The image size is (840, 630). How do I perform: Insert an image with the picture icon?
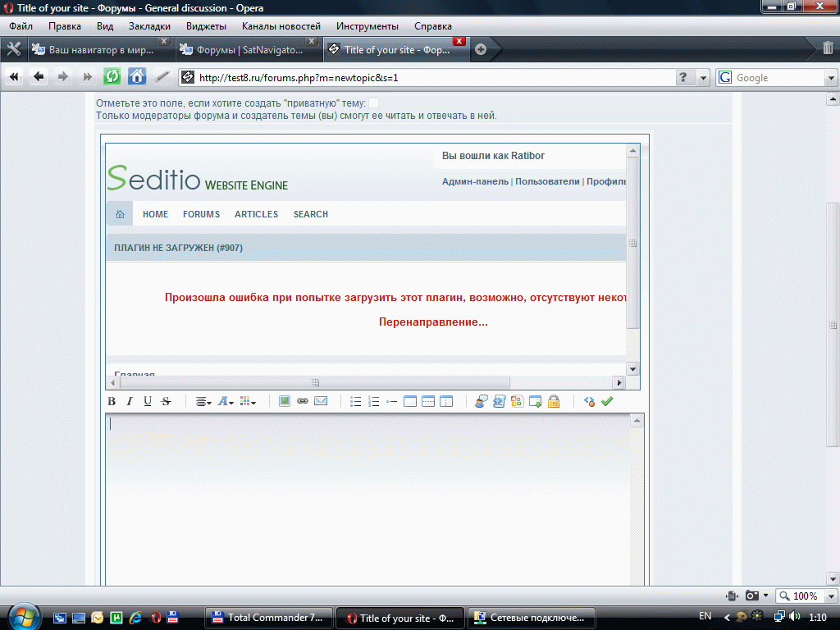click(x=285, y=401)
